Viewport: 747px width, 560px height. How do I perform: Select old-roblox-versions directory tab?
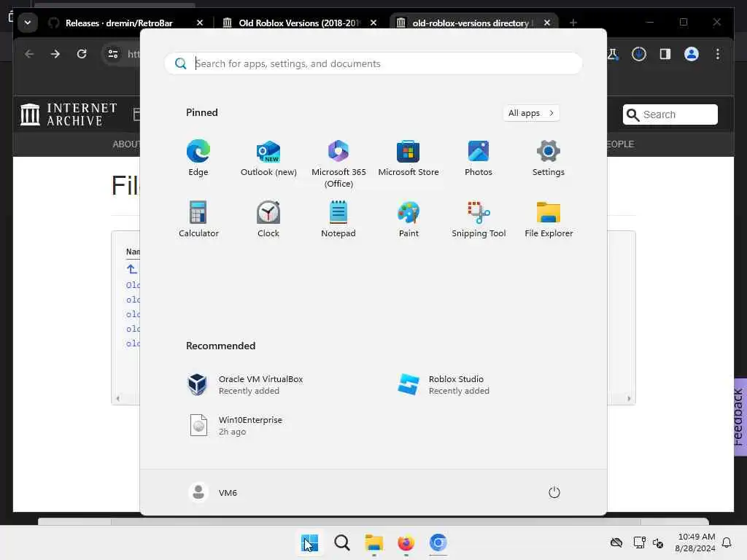(x=472, y=23)
